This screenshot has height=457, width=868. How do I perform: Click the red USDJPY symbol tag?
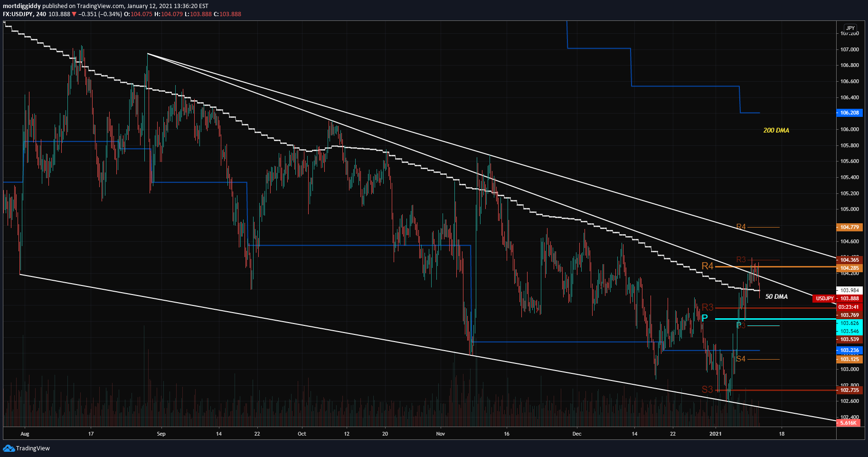pos(825,298)
